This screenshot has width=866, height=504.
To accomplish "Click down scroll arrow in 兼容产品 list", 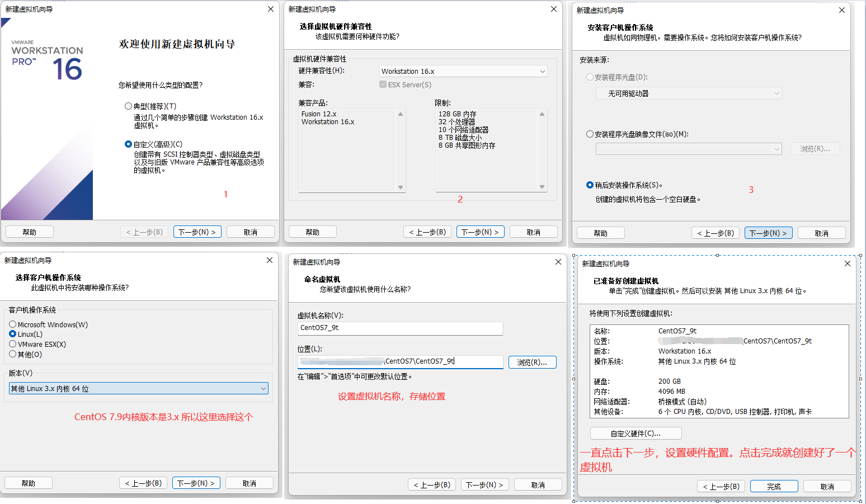I will coord(401,187).
